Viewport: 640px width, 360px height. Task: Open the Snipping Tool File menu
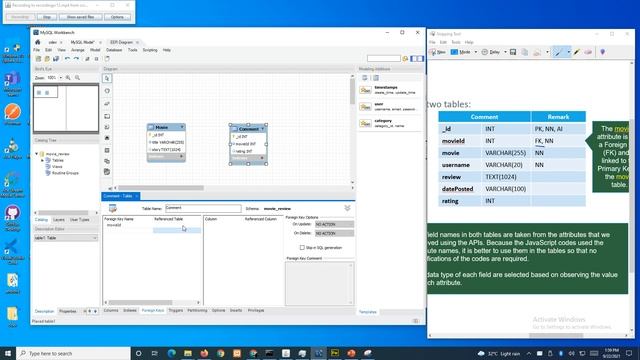tap(432, 42)
